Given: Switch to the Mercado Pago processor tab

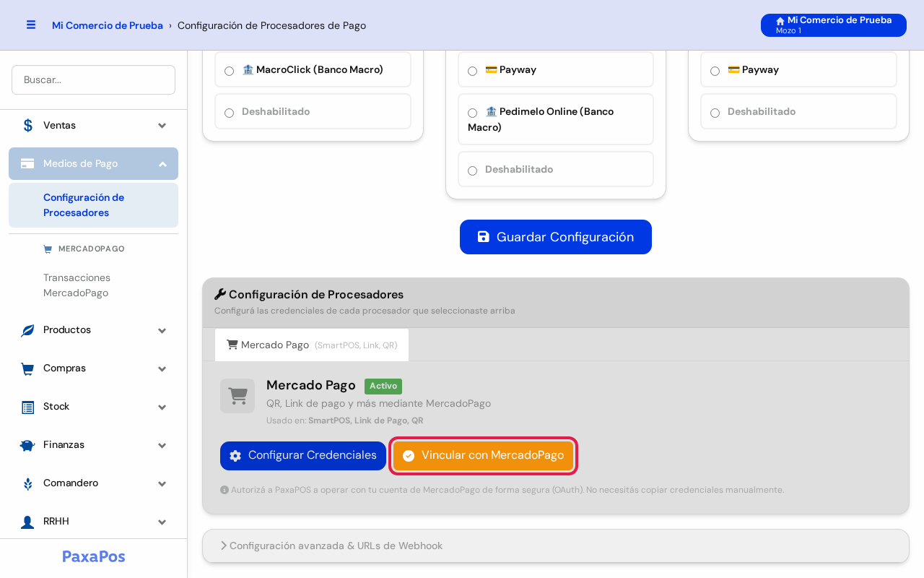Looking at the screenshot, I should click(312, 345).
